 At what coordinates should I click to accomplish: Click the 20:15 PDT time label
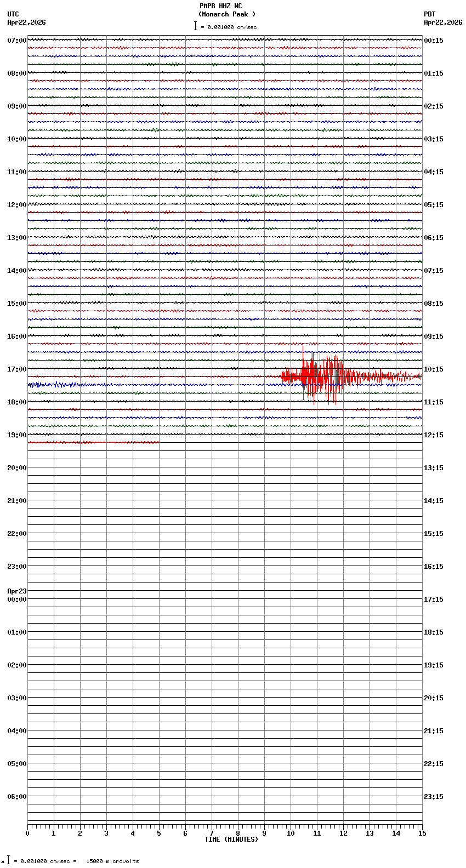coord(434,698)
